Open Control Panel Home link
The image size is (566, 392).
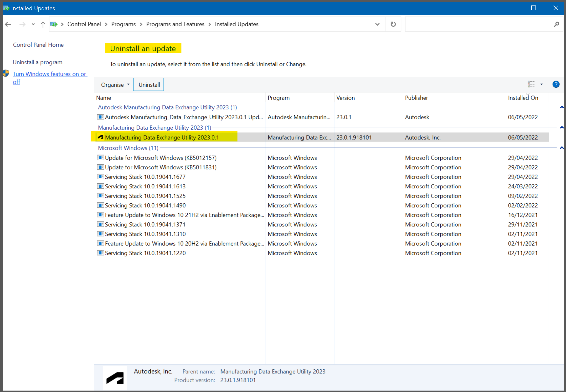coord(38,45)
